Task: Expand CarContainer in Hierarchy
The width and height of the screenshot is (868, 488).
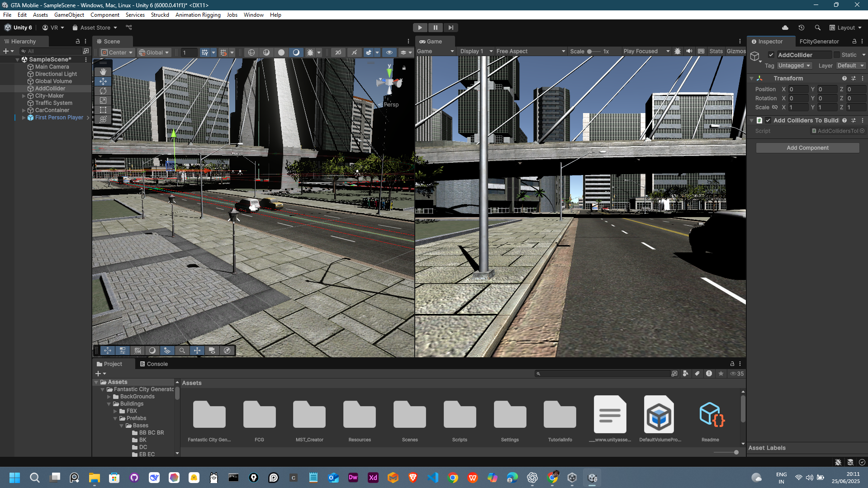Action: 24,110
